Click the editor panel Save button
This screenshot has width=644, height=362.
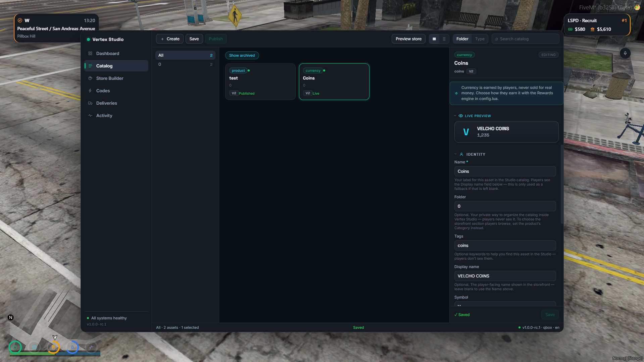(550, 315)
